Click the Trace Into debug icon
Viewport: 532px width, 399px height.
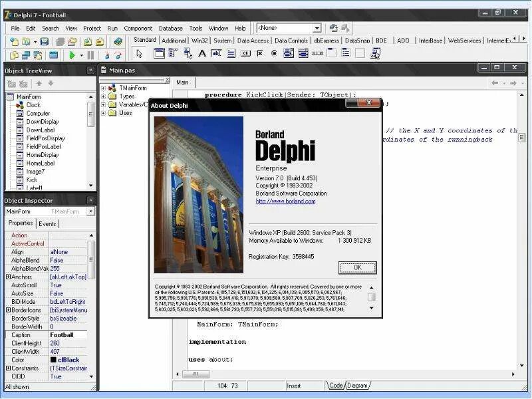(x=107, y=55)
